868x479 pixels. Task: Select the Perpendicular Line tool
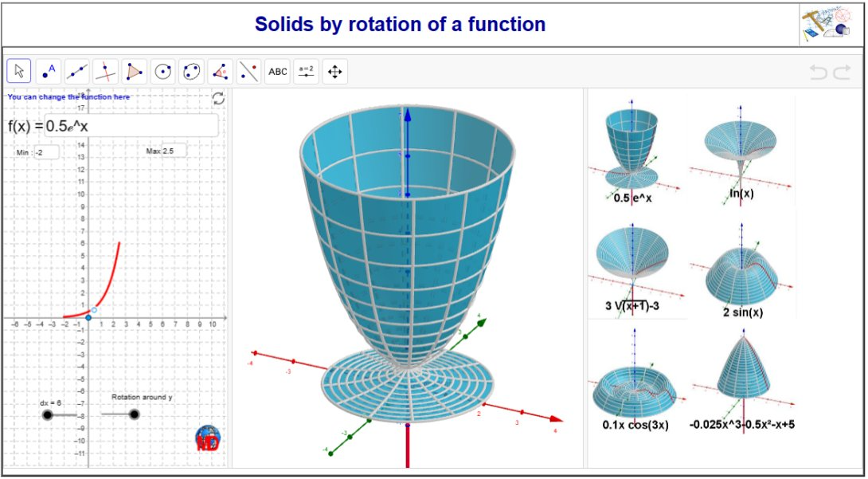tap(105, 70)
